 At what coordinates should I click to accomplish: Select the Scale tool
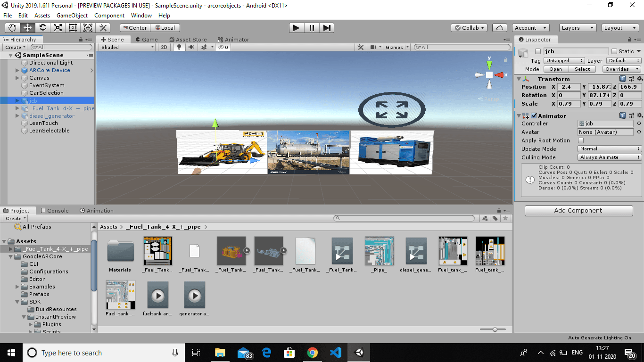[58, 28]
